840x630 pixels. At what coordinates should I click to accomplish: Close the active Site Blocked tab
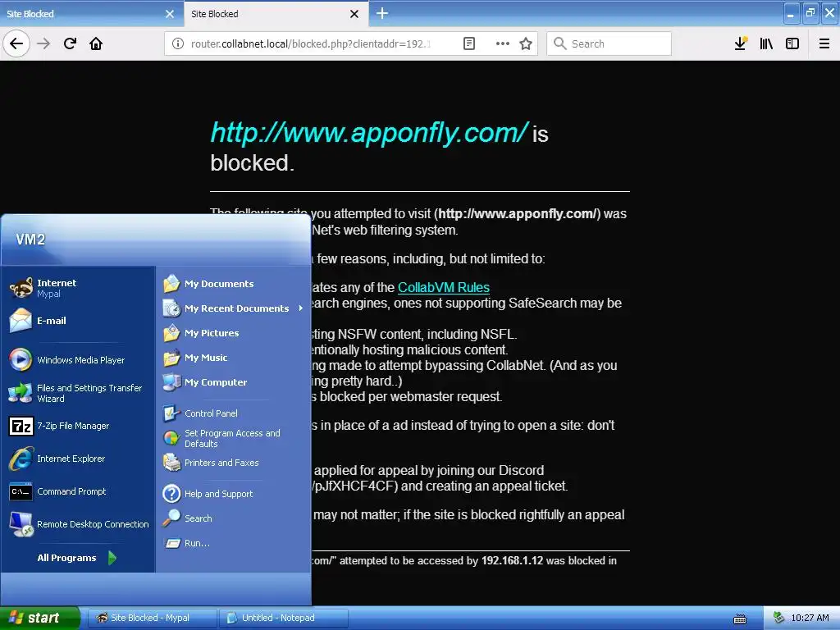pos(354,14)
